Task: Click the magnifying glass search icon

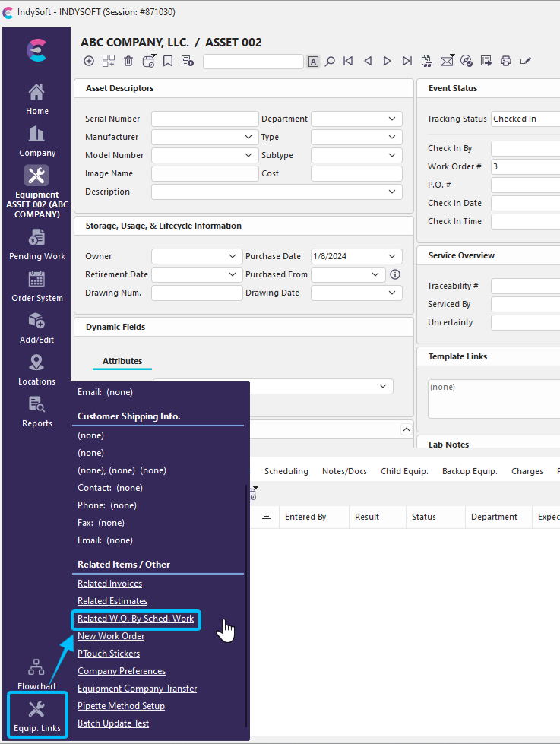Action: (x=330, y=62)
